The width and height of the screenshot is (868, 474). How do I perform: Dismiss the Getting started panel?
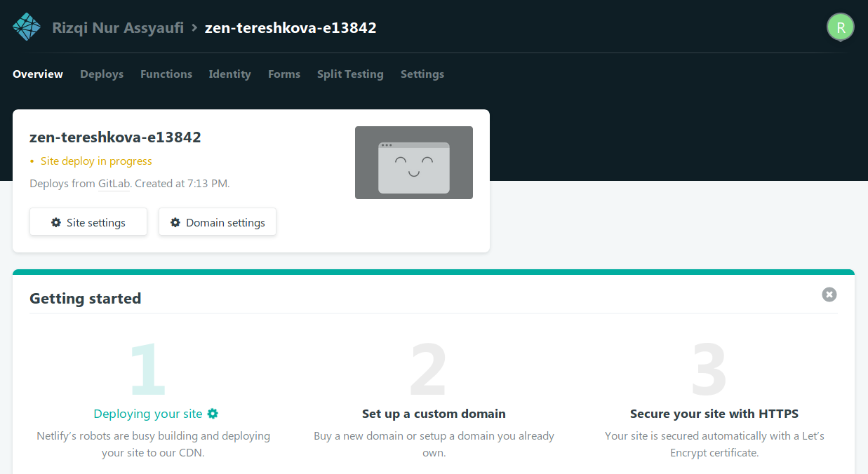(x=829, y=294)
